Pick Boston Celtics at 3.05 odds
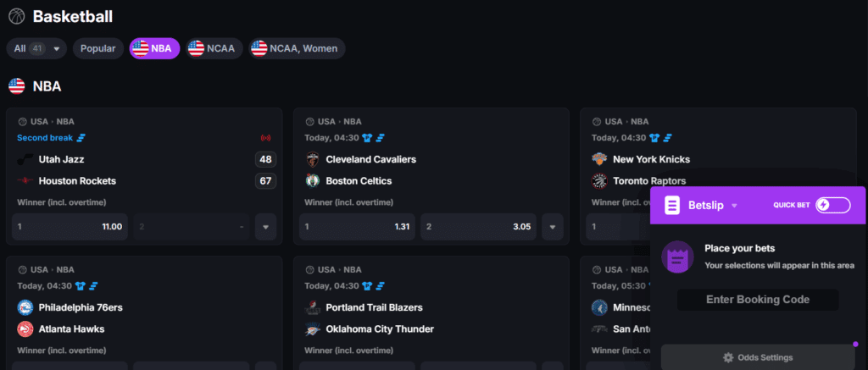Image resolution: width=868 pixels, height=370 pixels. (x=478, y=227)
